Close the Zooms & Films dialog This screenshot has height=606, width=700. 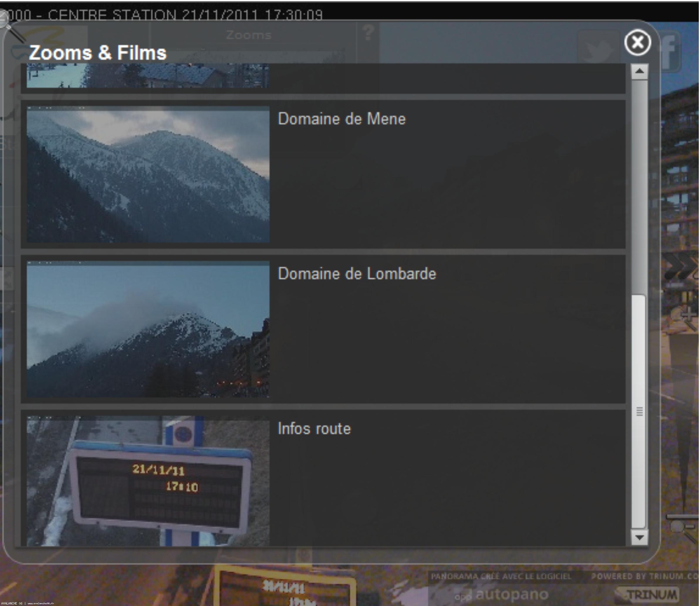click(638, 43)
